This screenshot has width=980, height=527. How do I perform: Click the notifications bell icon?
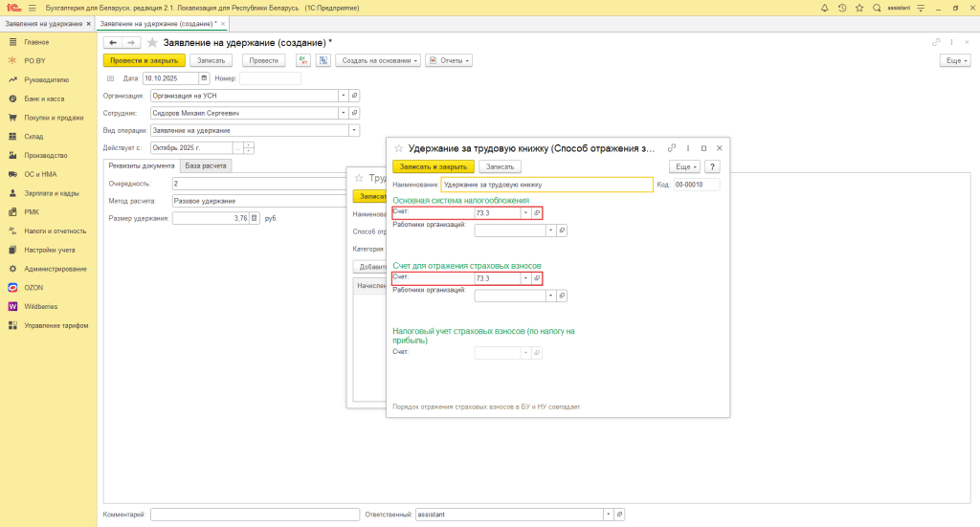pyautogui.click(x=825, y=8)
